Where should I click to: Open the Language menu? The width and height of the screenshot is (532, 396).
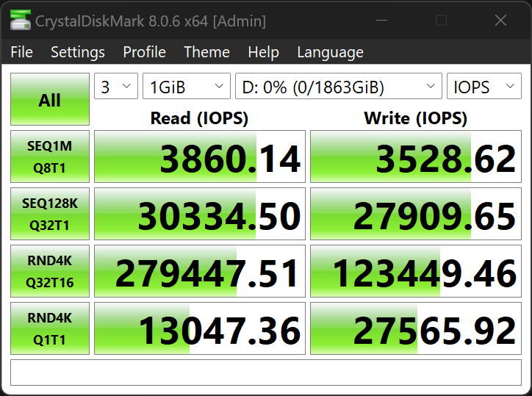(x=330, y=52)
